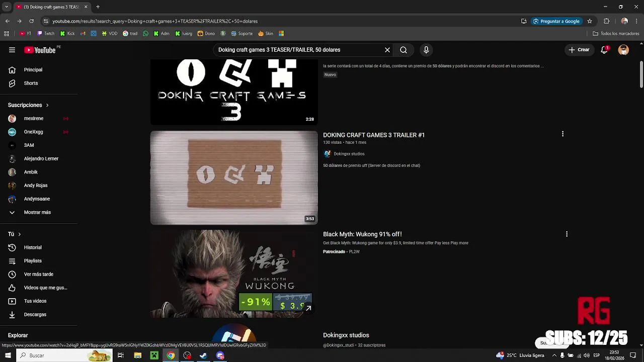644x362 pixels.
Task: Open the YT bookmark
Action: click(x=26, y=34)
